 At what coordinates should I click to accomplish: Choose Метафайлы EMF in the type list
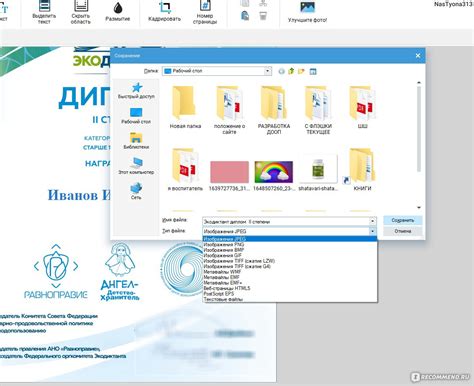pos(290,277)
